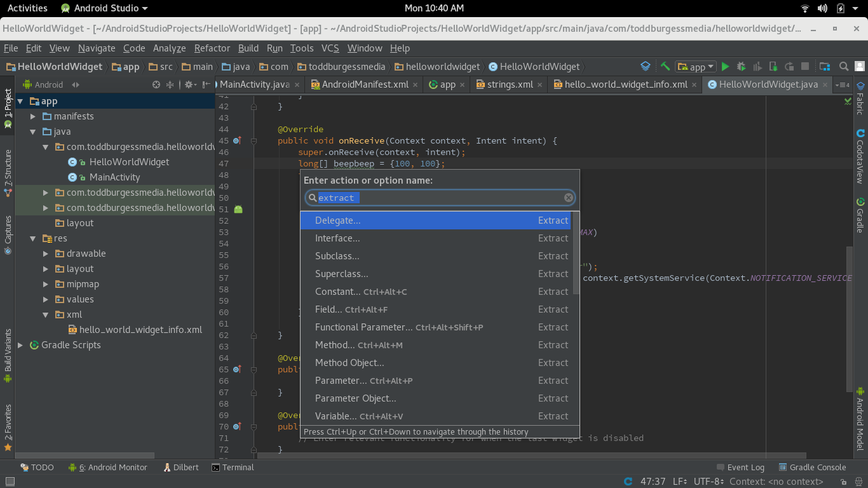Click Collapse All icon in Project panel
Screen dimensions: 868x488
click(x=170, y=85)
